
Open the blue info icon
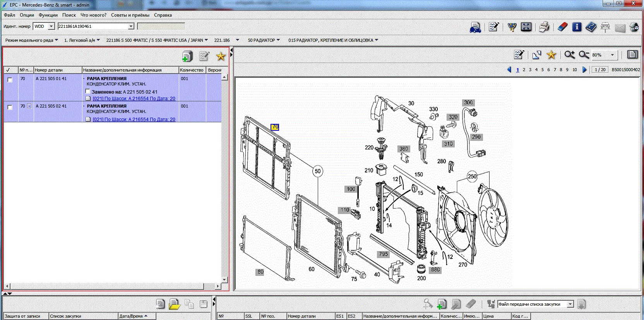pyautogui.click(x=577, y=27)
